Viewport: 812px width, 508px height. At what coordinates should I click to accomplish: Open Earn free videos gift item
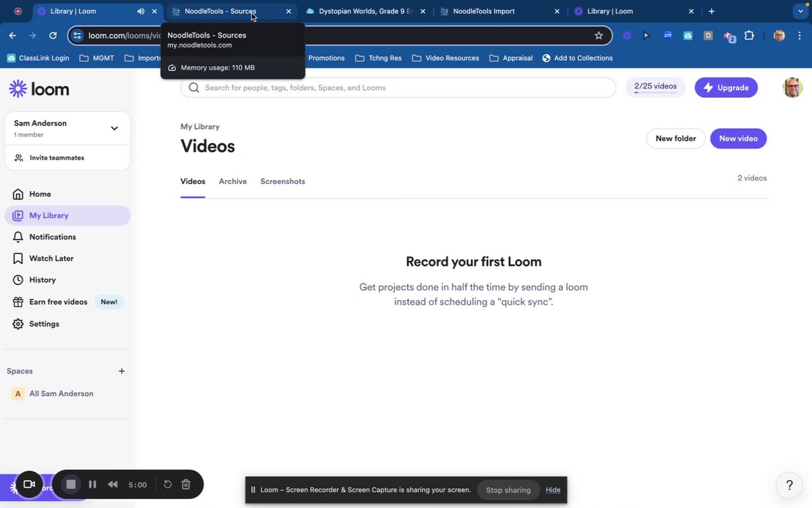pos(67,302)
